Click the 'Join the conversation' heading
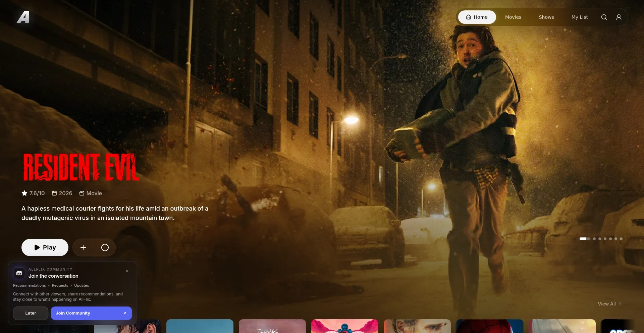Image resolution: width=644 pixels, height=333 pixels. 53,276
